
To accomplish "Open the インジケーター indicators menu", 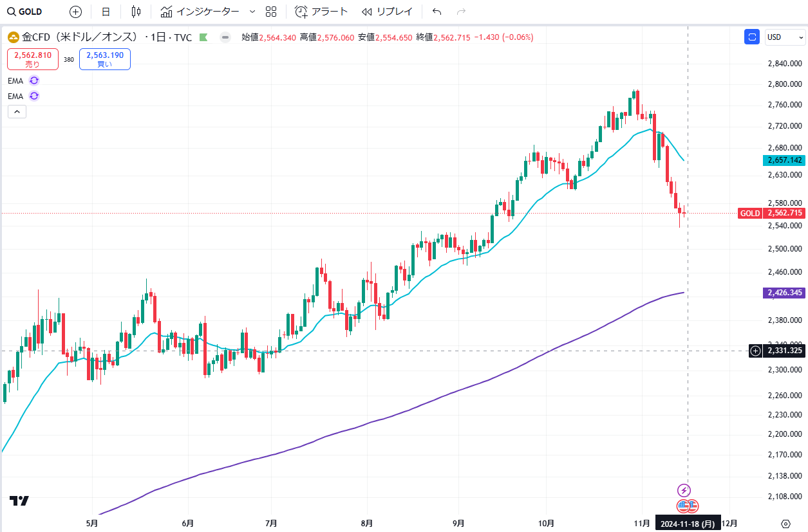I will click(x=200, y=12).
